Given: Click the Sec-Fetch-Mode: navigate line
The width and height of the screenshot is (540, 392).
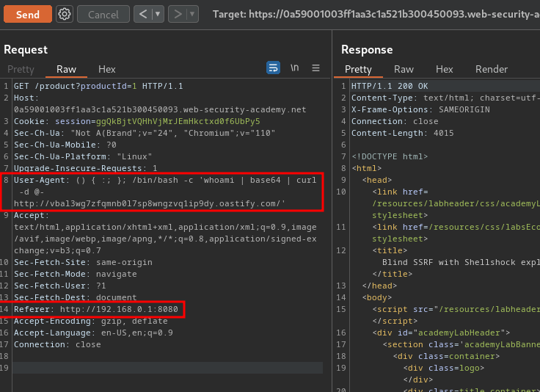Looking at the screenshot, I should tap(75, 274).
